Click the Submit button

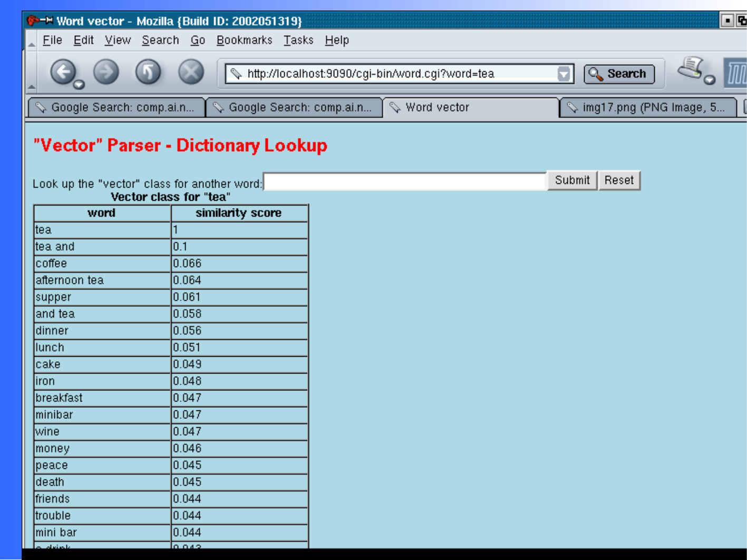point(572,180)
